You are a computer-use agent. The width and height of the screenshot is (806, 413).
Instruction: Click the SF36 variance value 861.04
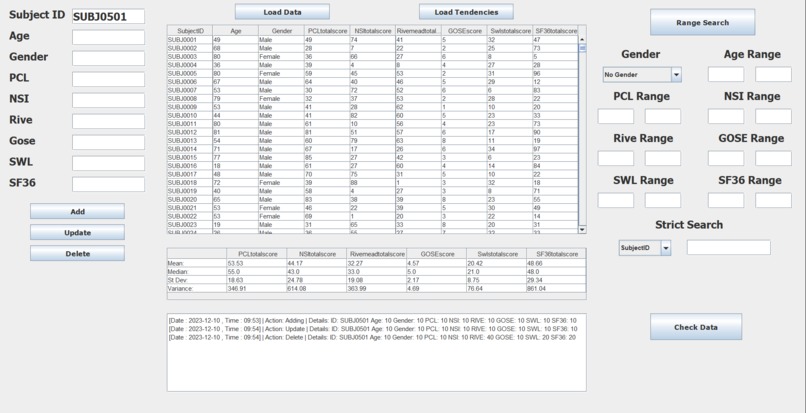[x=556, y=289]
